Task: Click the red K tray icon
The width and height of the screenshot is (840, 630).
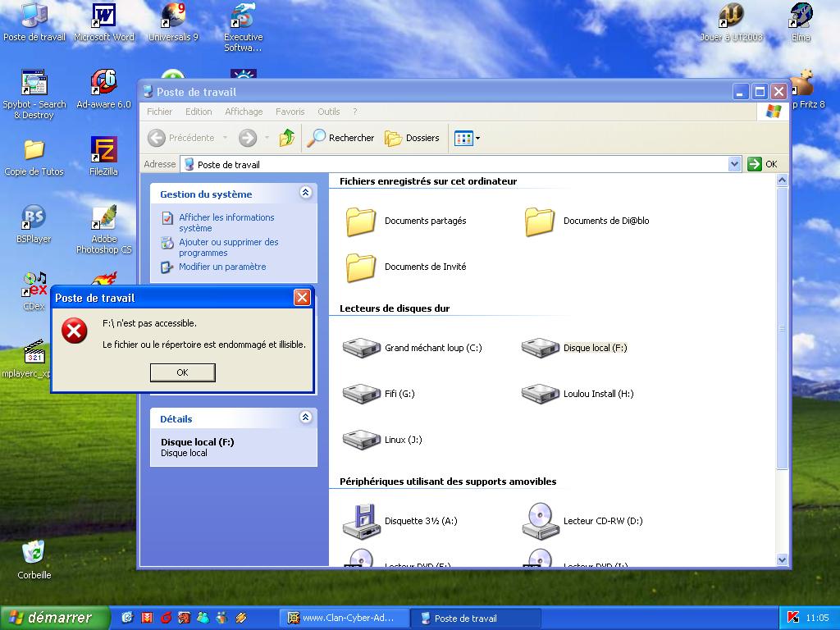Action: (x=793, y=618)
